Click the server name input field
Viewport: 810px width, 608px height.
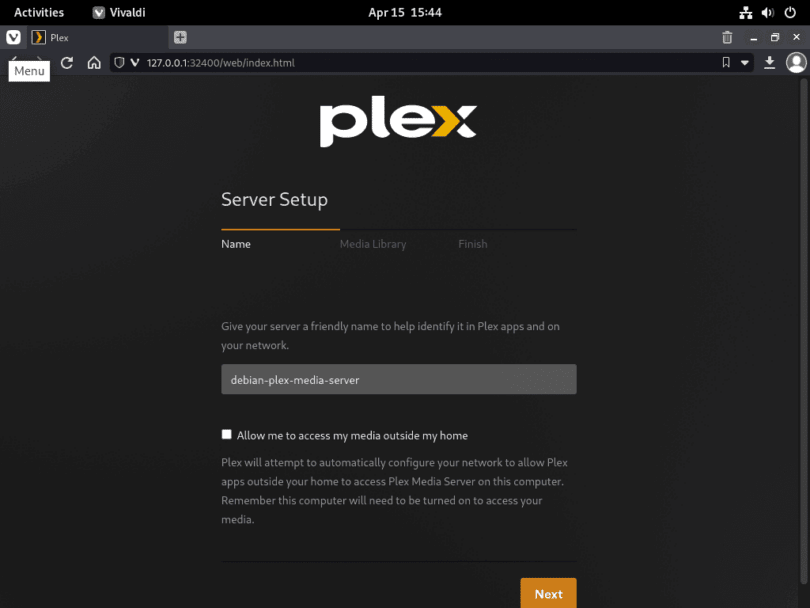point(398,379)
